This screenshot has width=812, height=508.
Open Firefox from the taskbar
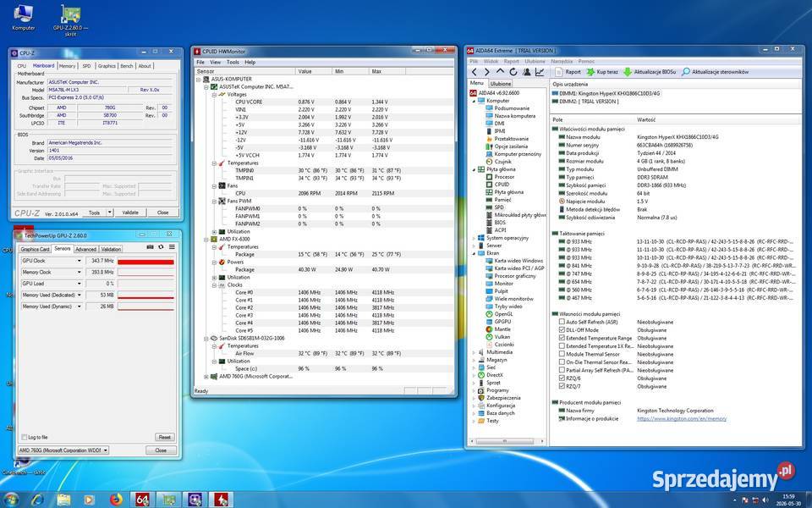[x=116, y=500]
